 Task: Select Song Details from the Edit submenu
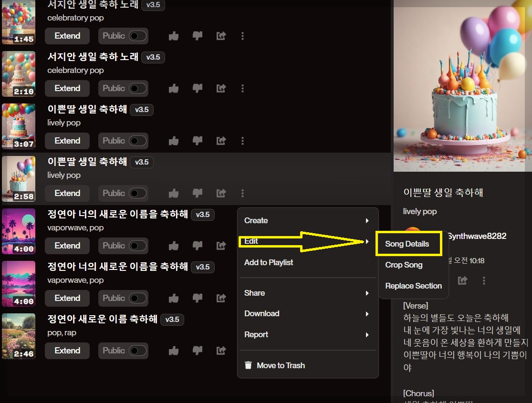(x=409, y=244)
